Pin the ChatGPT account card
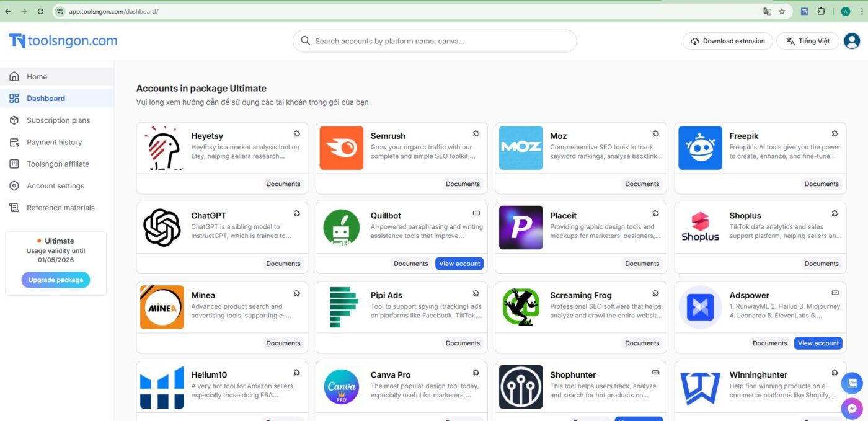 (297, 213)
